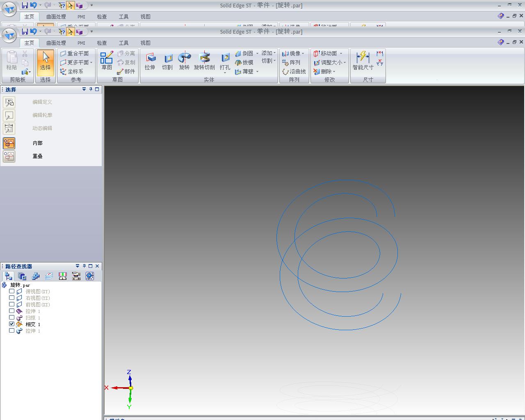Click the scissors Cut icon in 剪贴板 group

click(x=25, y=54)
